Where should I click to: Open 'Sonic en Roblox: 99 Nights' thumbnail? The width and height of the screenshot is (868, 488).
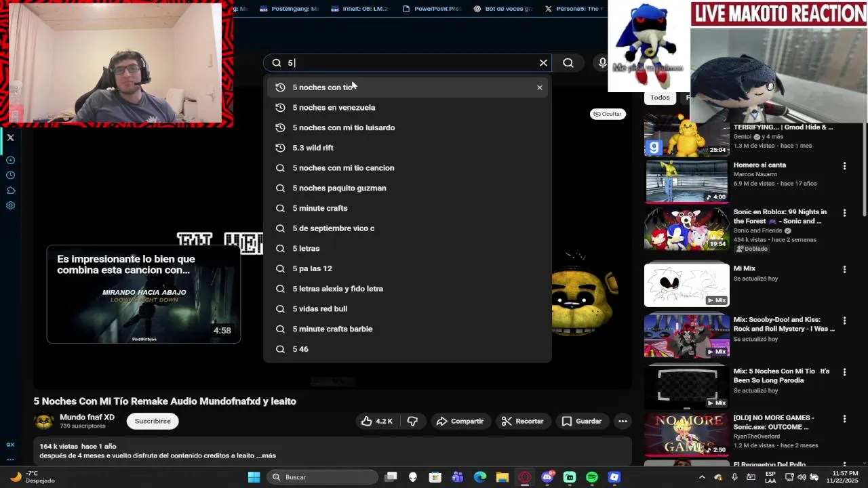(686, 228)
